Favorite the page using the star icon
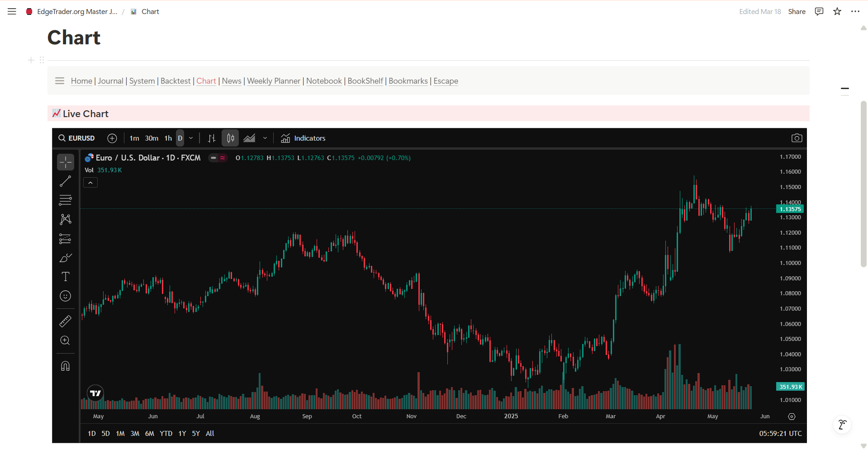Viewport: 868px width, 449px height. tap(837, 11)
